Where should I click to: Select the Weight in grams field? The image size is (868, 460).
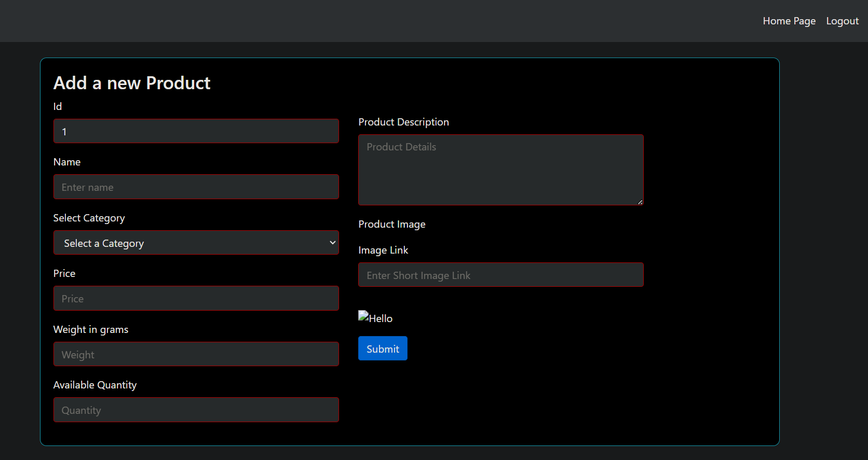196,354
